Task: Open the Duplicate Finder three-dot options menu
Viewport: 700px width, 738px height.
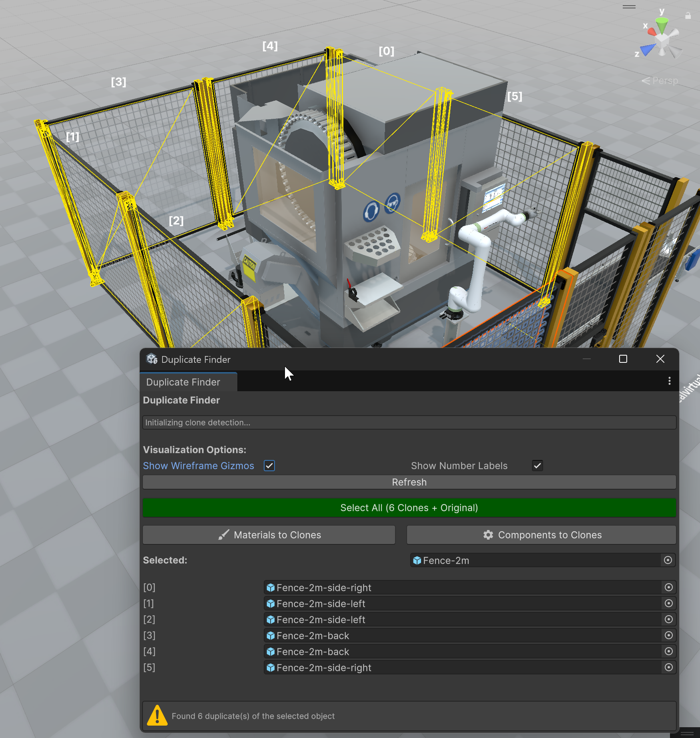Action: pyautogui.click(x=669, y=381)
